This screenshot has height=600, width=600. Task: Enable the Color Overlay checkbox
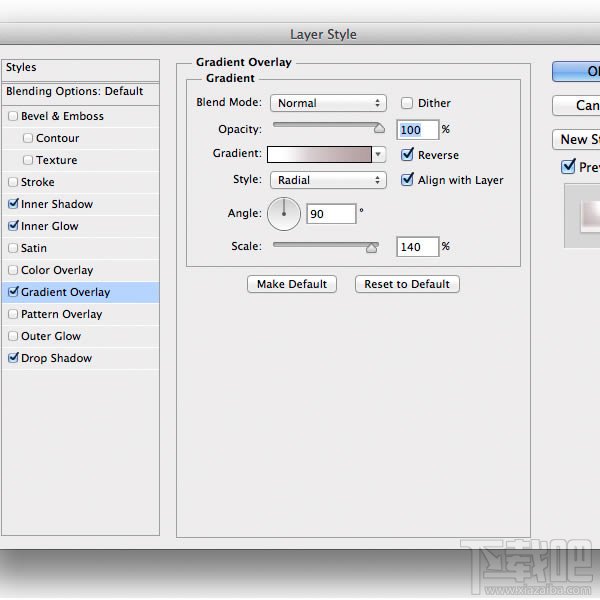point(13,270)
